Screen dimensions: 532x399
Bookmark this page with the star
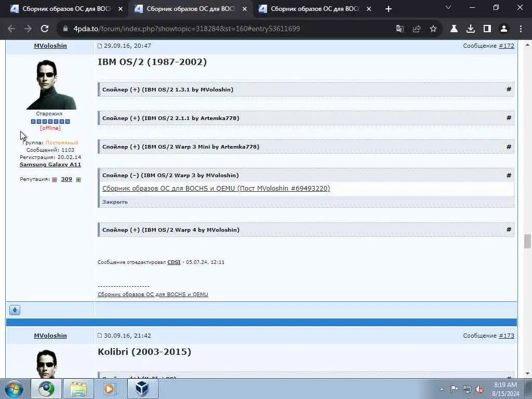point(433,29)
